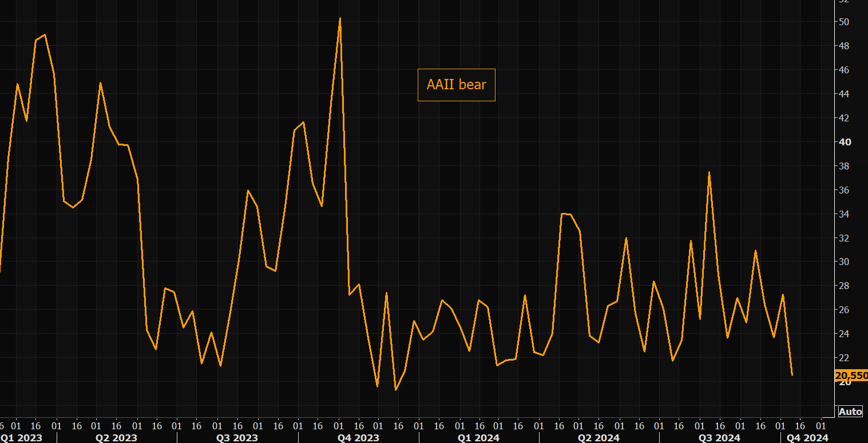Click the 46 price axis label
Image resolution: width=868 pixels, height=443 pixels.
pyautogui.click(x=844, y=70)
